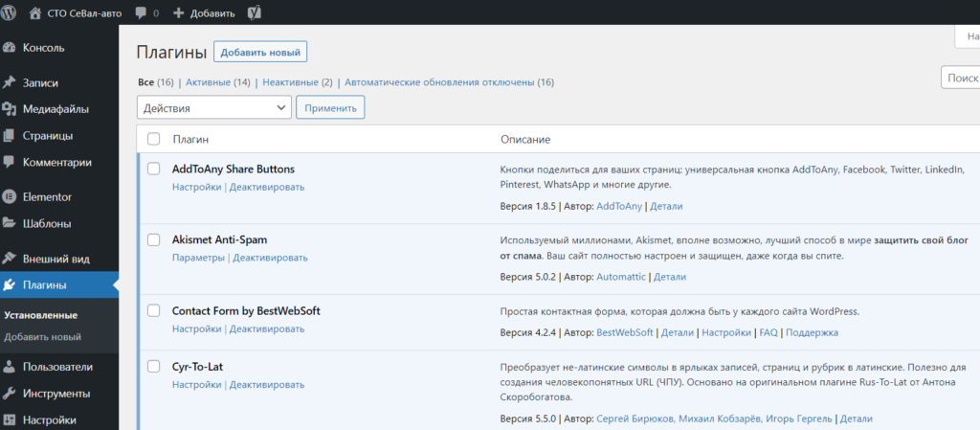
Task: Click the Добавить новый button beside Плагины heading
Action: 260,52
